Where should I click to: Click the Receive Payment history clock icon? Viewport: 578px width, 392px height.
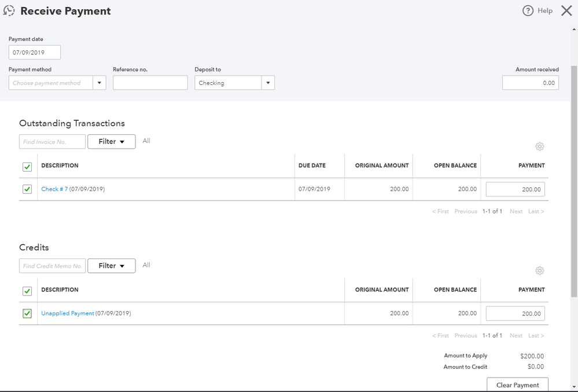coord(9,10)
